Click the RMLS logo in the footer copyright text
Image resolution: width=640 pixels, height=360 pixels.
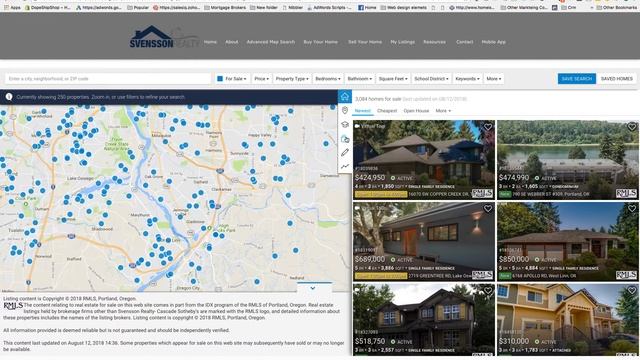[13, 305]
